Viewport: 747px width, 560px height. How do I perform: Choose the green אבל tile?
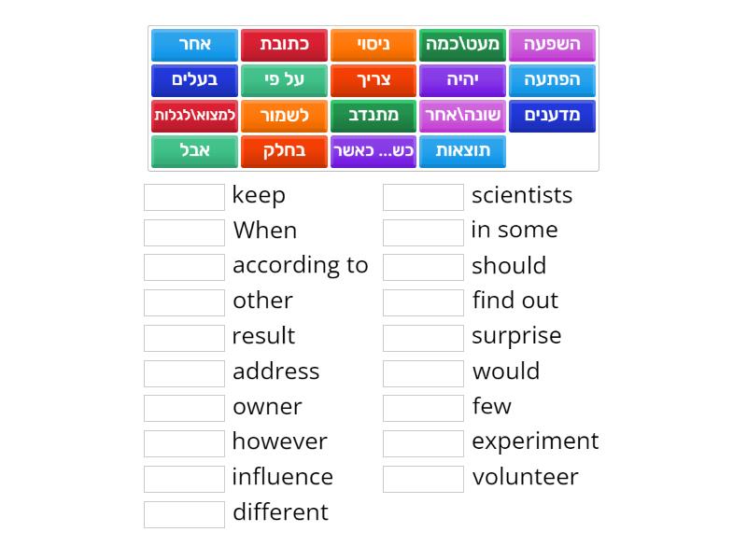click(194, 151)
